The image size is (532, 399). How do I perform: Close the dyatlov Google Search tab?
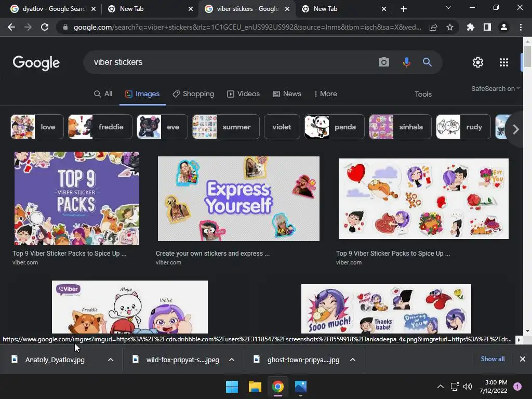(94, 9)
